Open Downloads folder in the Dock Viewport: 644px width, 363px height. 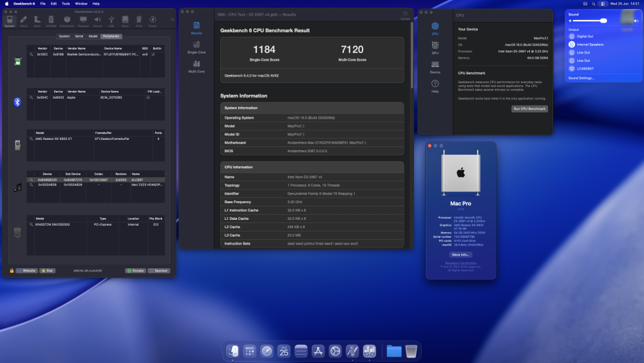394,351
